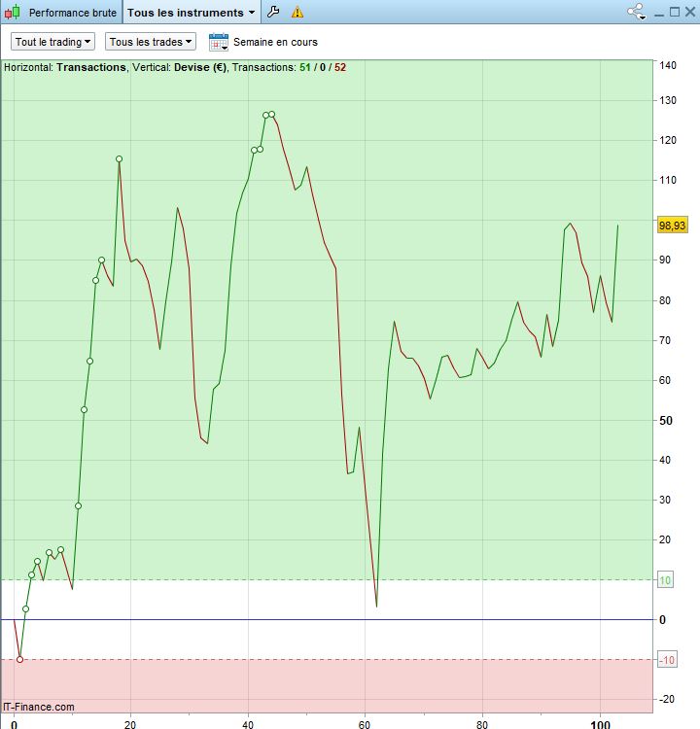Click the Semaine en cours period label

coord(275,42)
